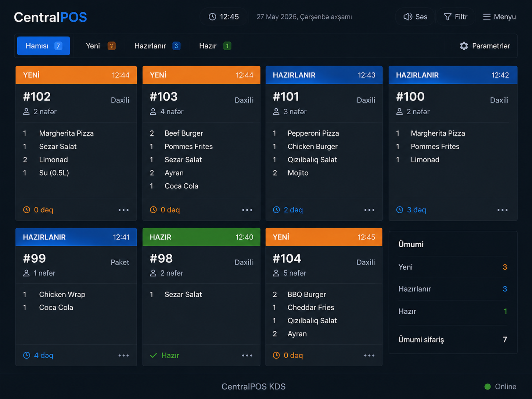Click the timer clock icon on order #101
Viewport: 532px width, 399px height.
[x=276, y=210]
